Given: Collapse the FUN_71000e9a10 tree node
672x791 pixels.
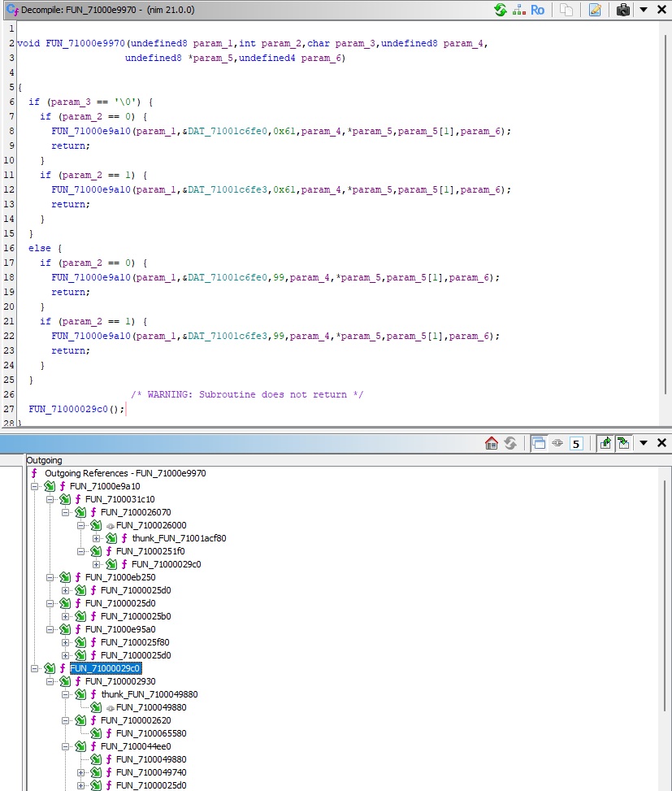Looking at the screenshot, I should point(34,486).
